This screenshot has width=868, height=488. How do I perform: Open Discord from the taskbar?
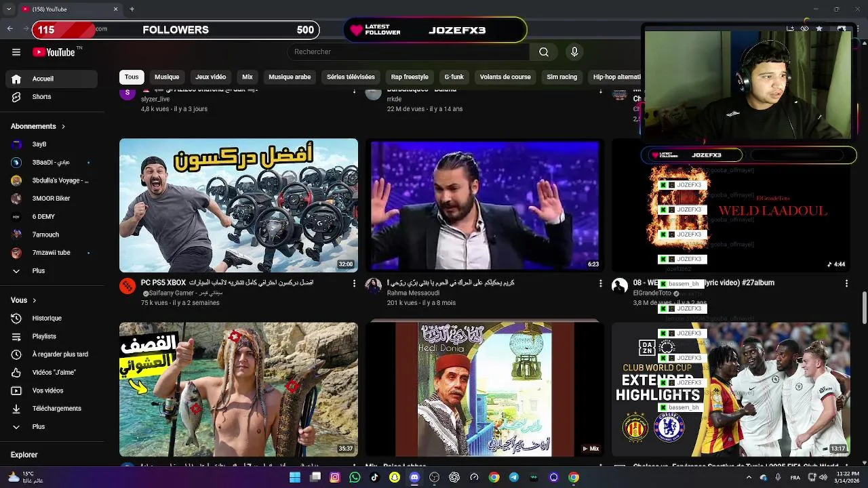click(x=414, y=477)
